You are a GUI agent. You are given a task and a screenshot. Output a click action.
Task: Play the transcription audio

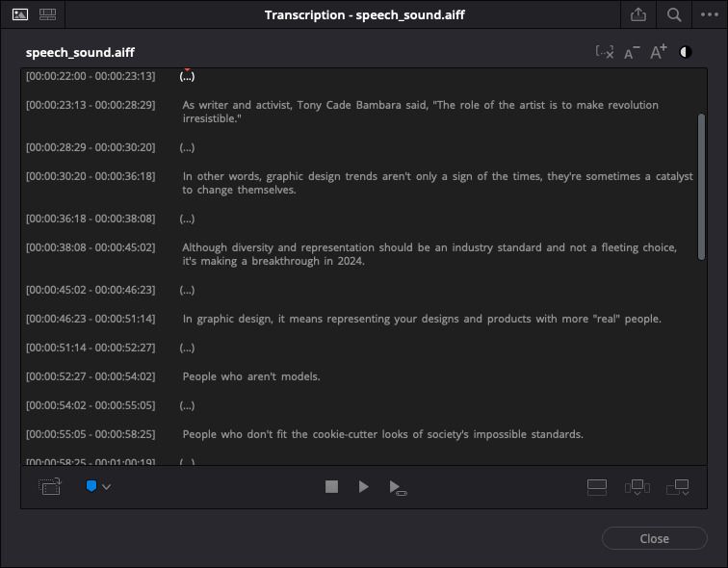point(363,487)
